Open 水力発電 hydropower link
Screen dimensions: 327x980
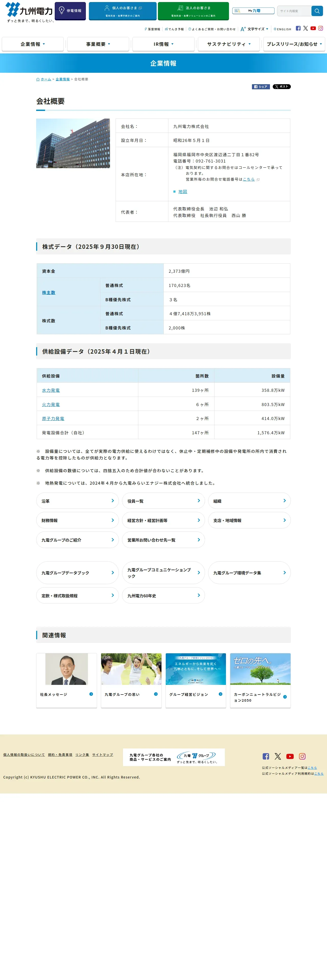51,390
